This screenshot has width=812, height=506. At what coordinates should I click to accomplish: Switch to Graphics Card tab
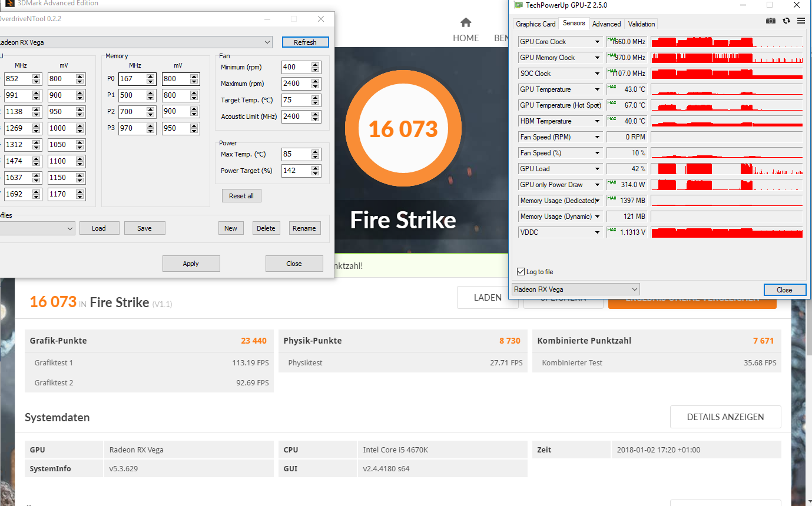[x=535, y=24]
